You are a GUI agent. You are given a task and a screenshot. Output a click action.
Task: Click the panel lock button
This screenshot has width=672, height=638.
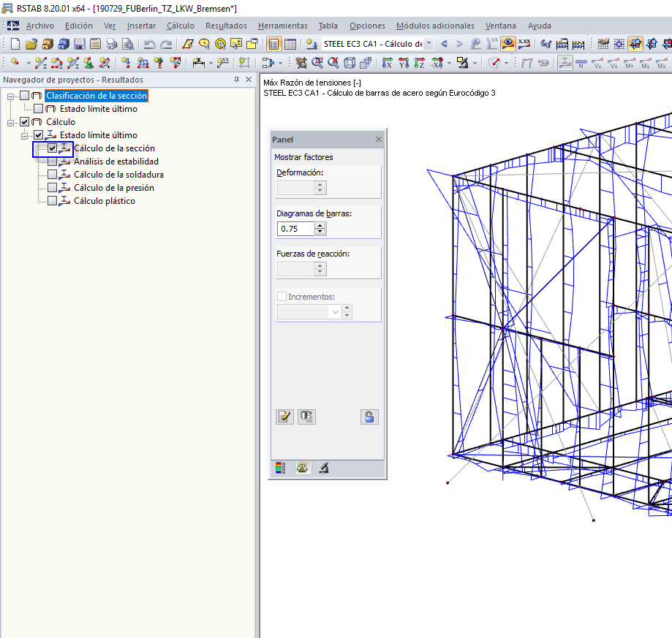pyautogui.click(x=369, y=417)
